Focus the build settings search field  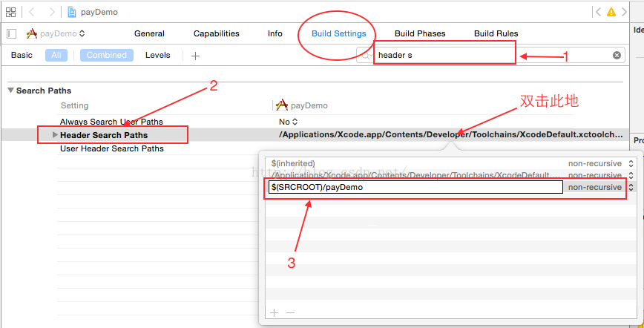coord(491,55)
